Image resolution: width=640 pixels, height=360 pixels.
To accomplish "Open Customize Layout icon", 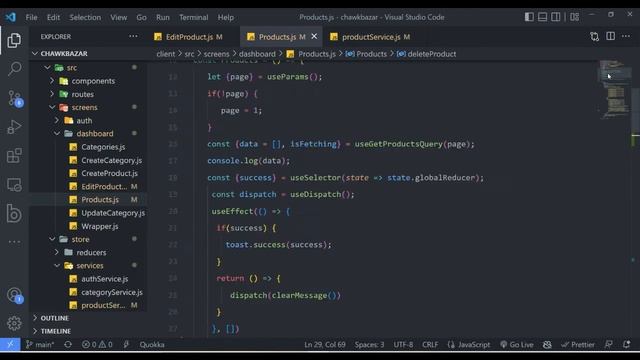I will [x=575, y=17].
